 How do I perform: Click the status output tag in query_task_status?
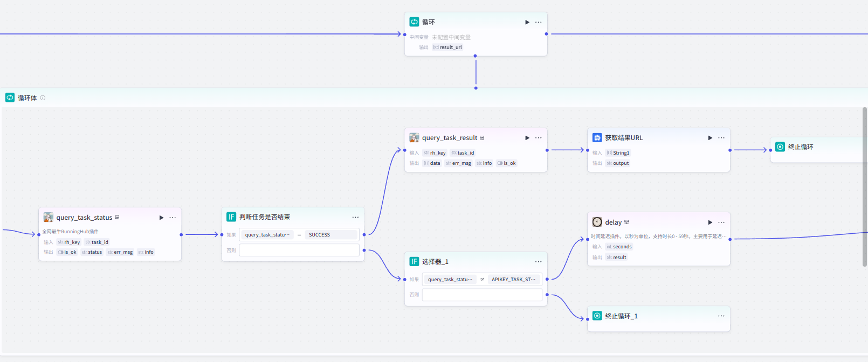92,252
